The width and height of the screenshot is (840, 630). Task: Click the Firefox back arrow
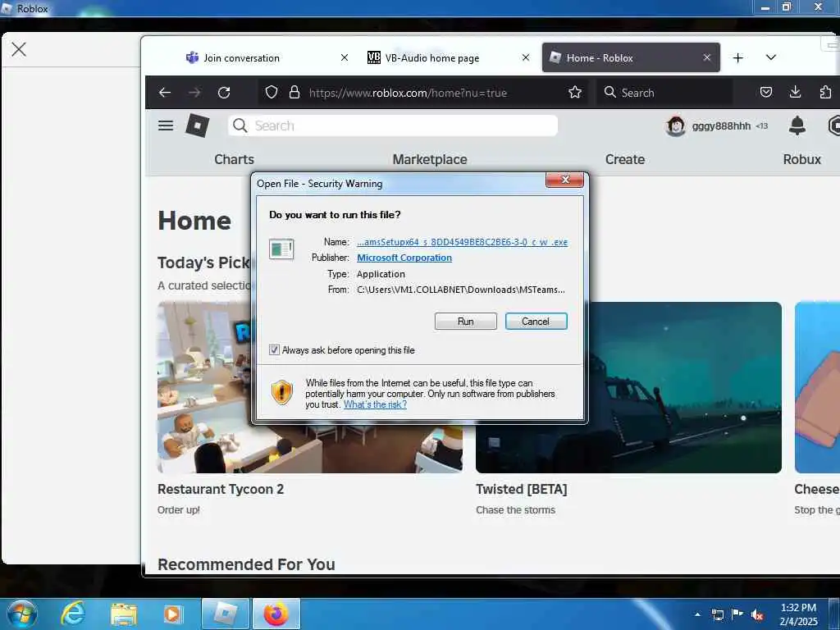coord(164,93)
